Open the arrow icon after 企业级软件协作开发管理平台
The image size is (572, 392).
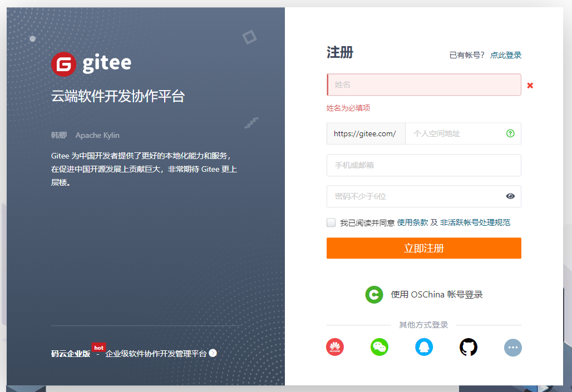point(213,353)
